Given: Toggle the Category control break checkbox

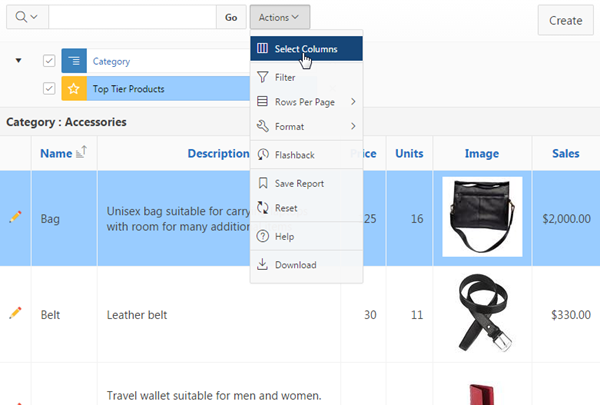Looking at the screenshot, I should pyautogui.click(x=49, y=61).
